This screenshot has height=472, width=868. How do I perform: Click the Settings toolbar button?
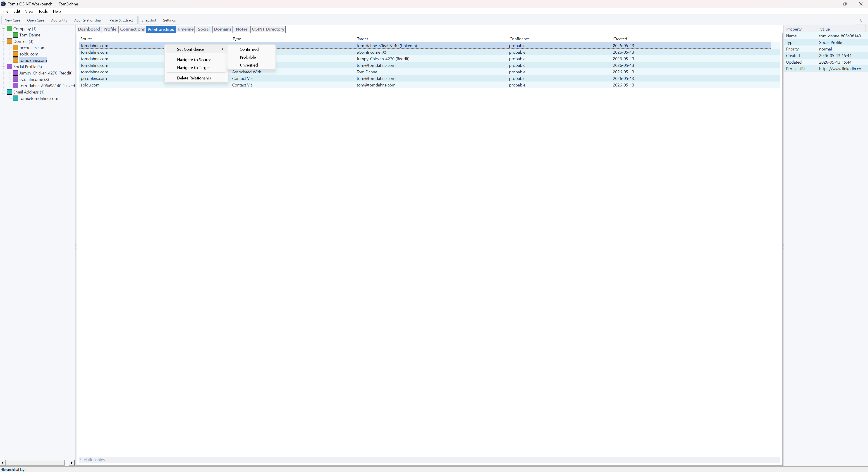170,20
